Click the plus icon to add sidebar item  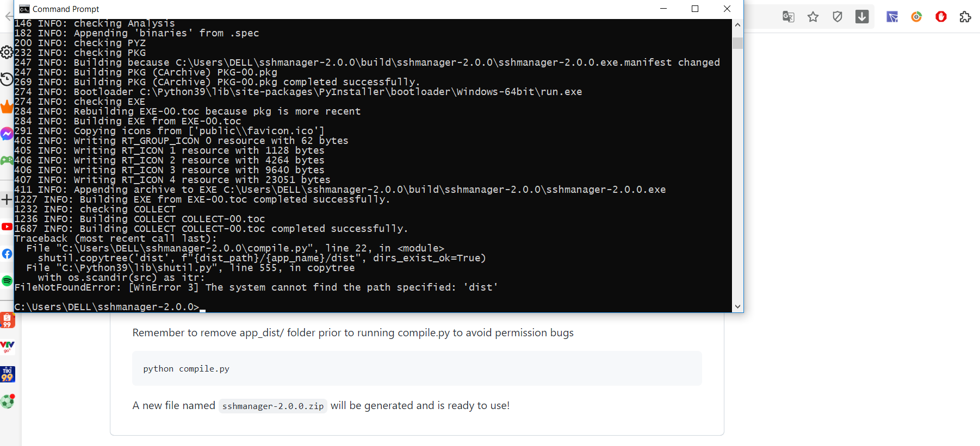pyautogui.click(x=7, y=199)
